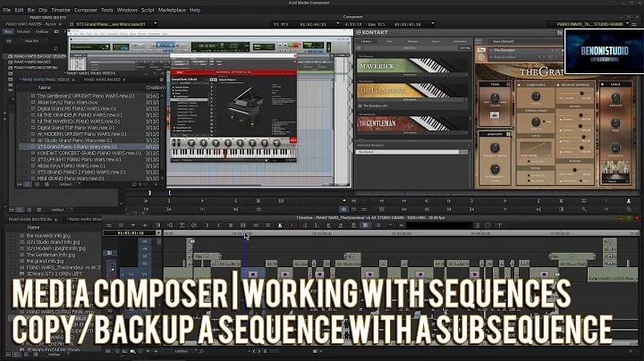644x361 pixels.
Task: Select AK Studio Grand Piano Wars.new.01 clip
Action: click(75, 140)
